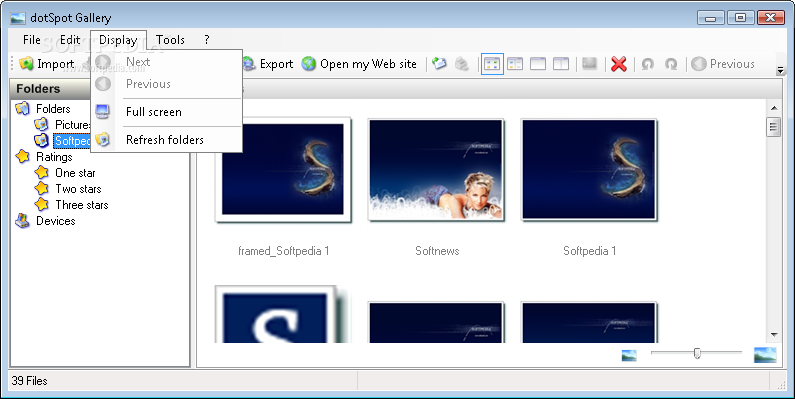Select the Ratings tree node

pos(54,157)
